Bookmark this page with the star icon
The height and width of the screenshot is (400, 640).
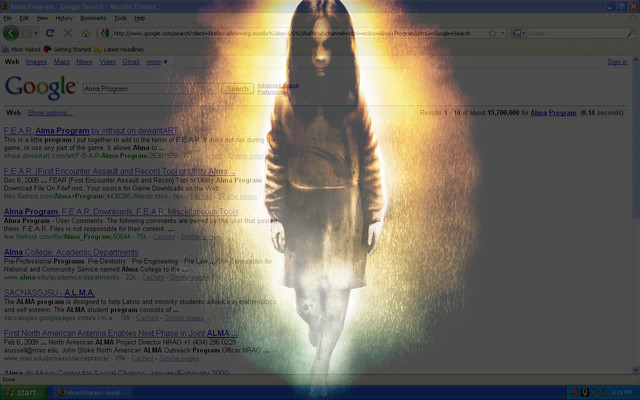(492, 33)
